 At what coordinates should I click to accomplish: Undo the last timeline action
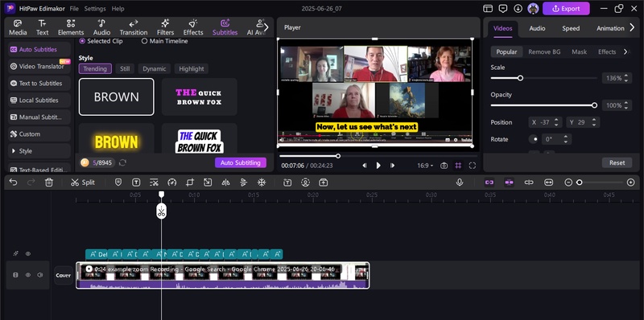(x=13, y=183)
